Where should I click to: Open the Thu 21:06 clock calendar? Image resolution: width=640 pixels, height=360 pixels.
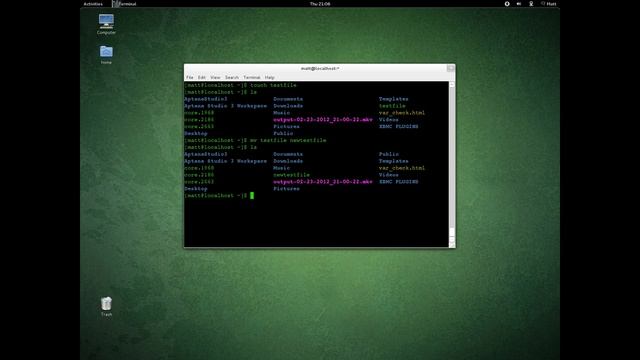click(320, 4)
